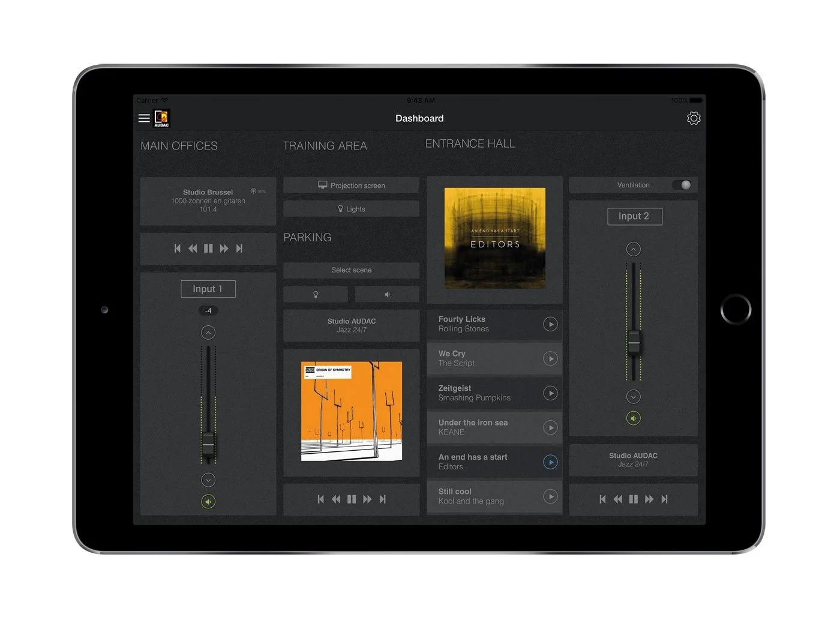The image size is (840, 632).
Task: Lower Input 2 volume with down chevron
Action: point(634,397)
